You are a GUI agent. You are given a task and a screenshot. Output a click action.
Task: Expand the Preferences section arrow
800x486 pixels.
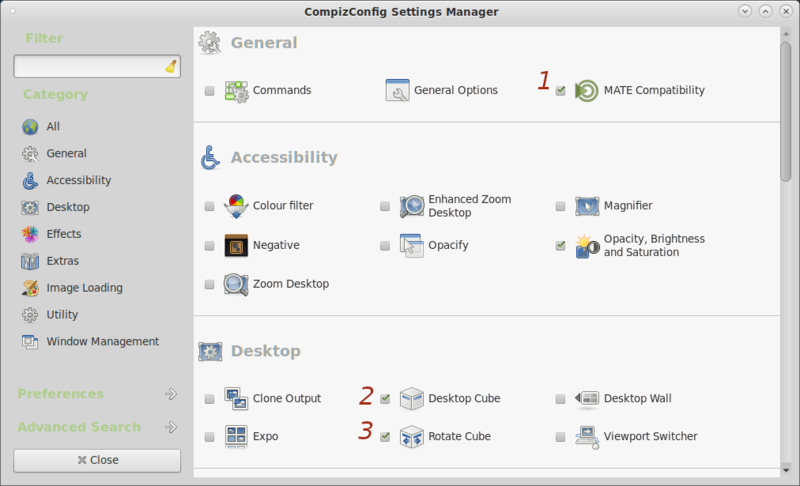tap(171, 394)
